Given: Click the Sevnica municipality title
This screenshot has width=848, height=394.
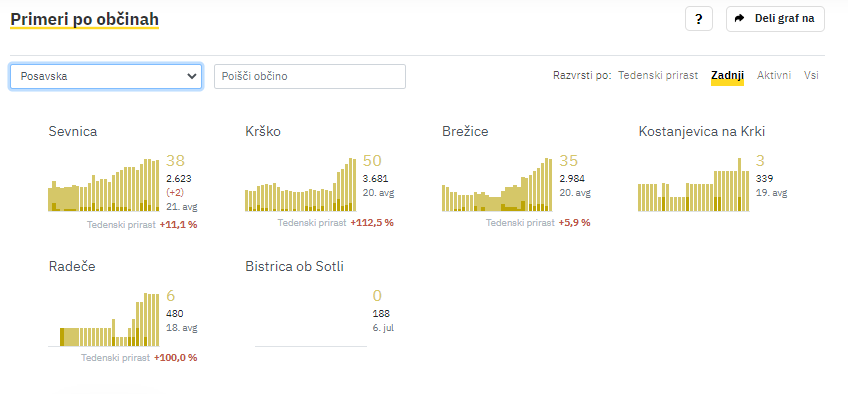Looking at the screenshot, I should tap(73, 131).
